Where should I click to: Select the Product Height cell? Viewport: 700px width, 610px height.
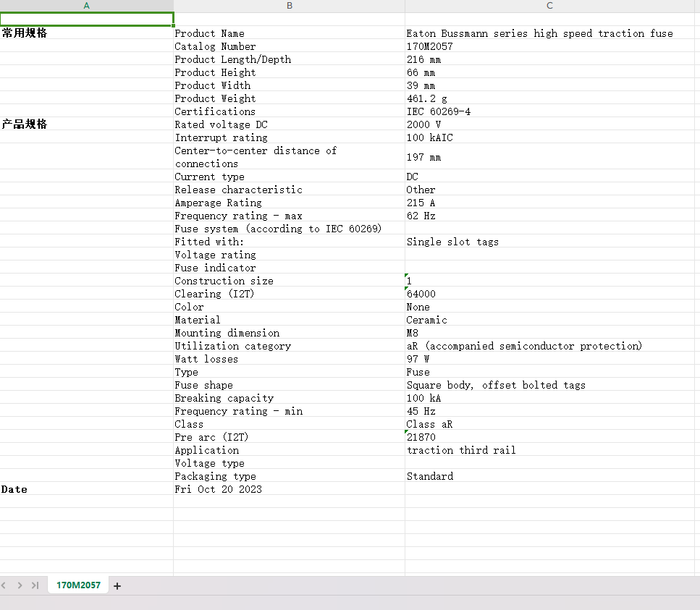(x=290, y=72)
